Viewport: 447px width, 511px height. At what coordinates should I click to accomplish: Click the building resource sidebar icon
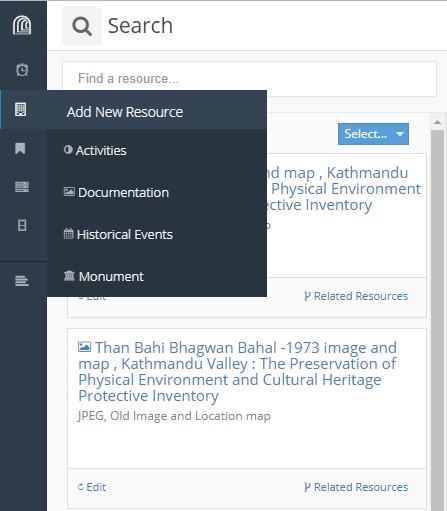point(21,109)
